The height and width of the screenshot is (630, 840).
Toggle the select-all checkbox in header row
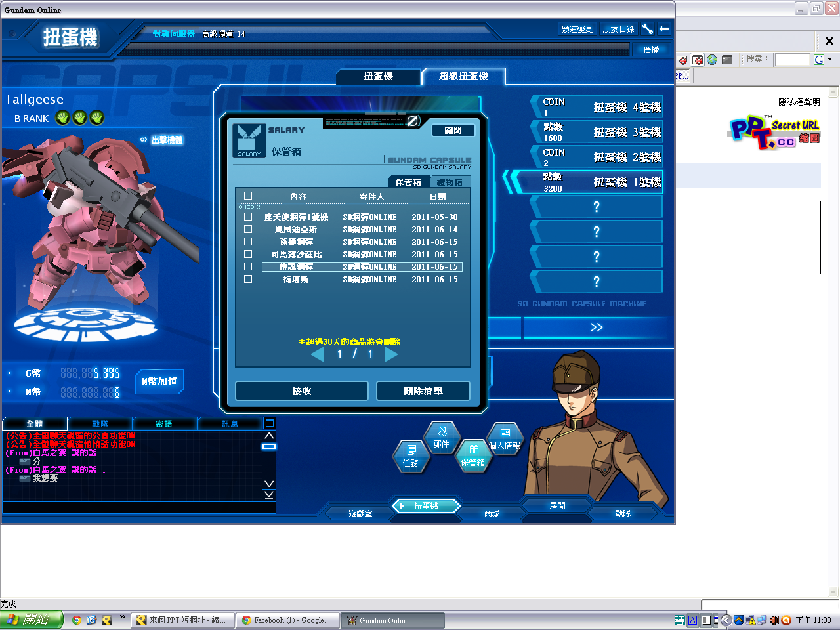[x=248, y=196]
